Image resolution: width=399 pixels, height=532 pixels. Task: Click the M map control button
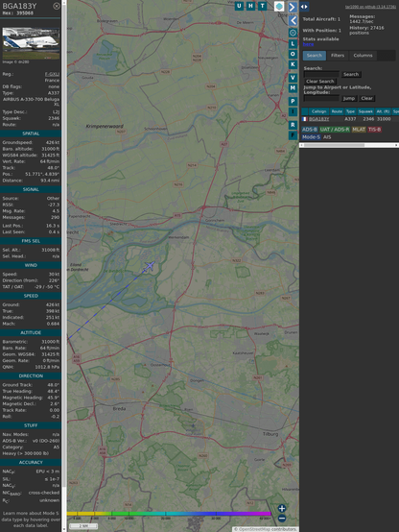click(x=293, y=88)
